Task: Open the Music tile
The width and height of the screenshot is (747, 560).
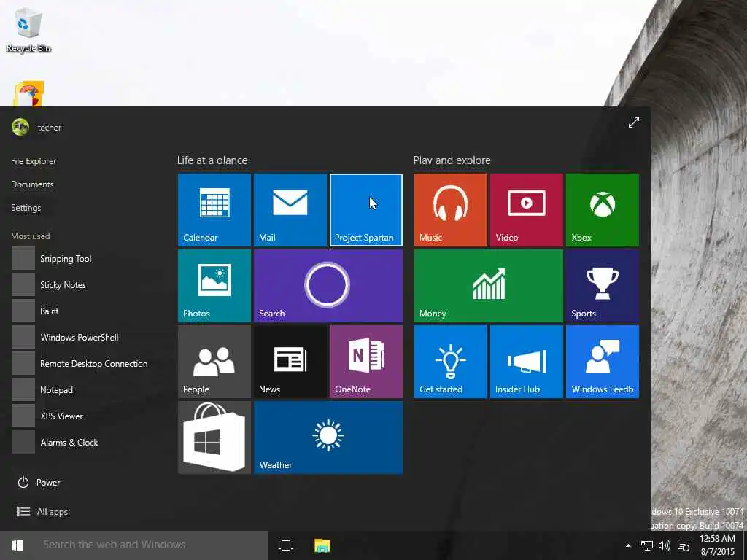Action: click(x=451, y=210)
